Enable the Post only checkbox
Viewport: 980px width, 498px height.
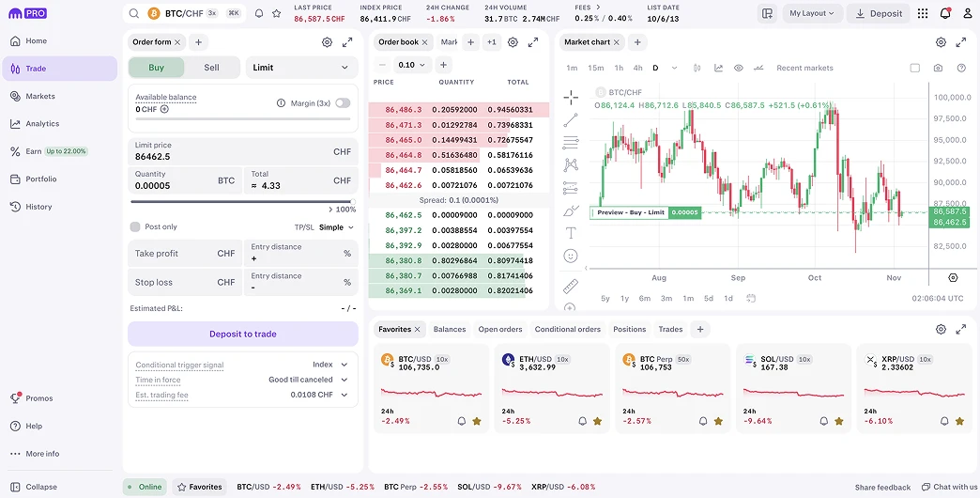[135, 226]
